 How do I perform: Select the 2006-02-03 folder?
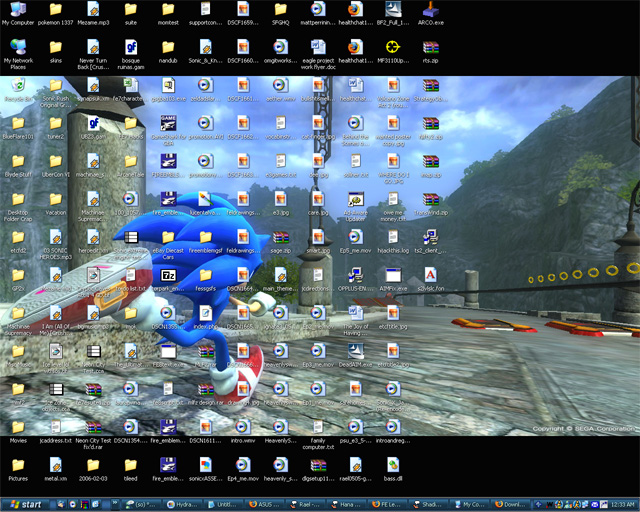pyautogui.click(x=93, y=469)
